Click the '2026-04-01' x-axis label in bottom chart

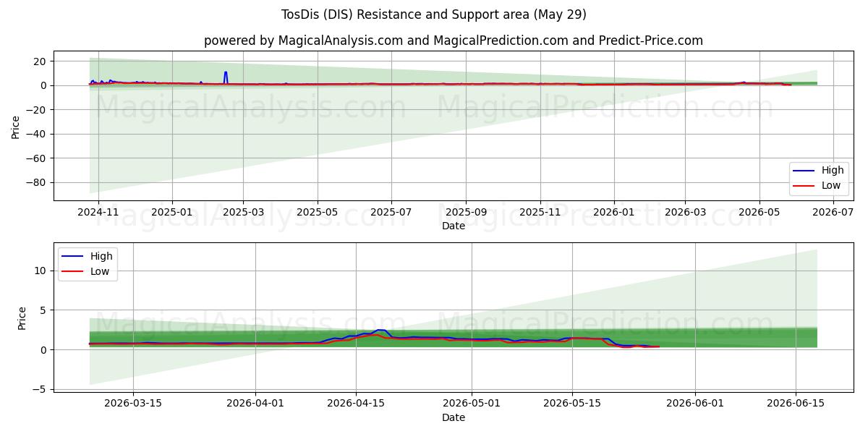point(255,404)
